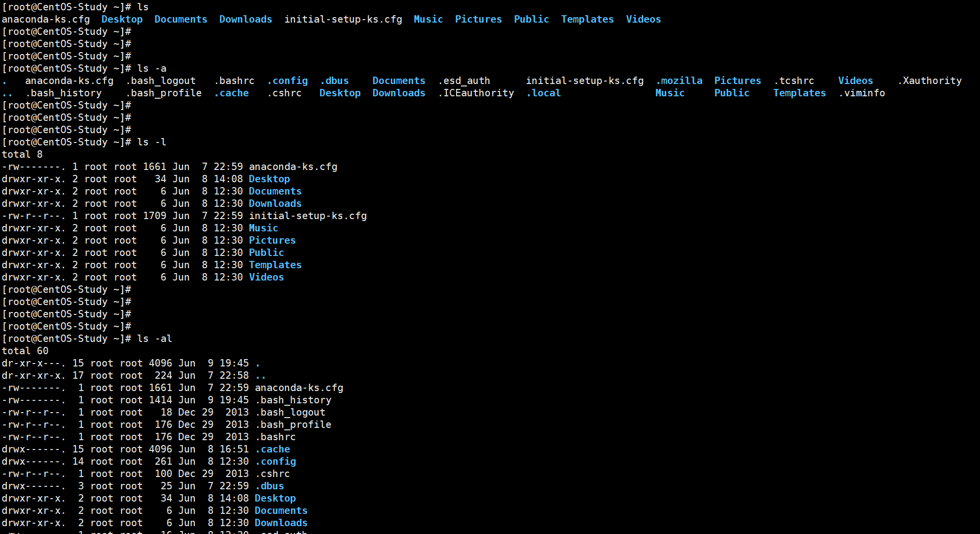Click the 'total 8' line
This screenshot has height=534, width=980.
point(22,154)
